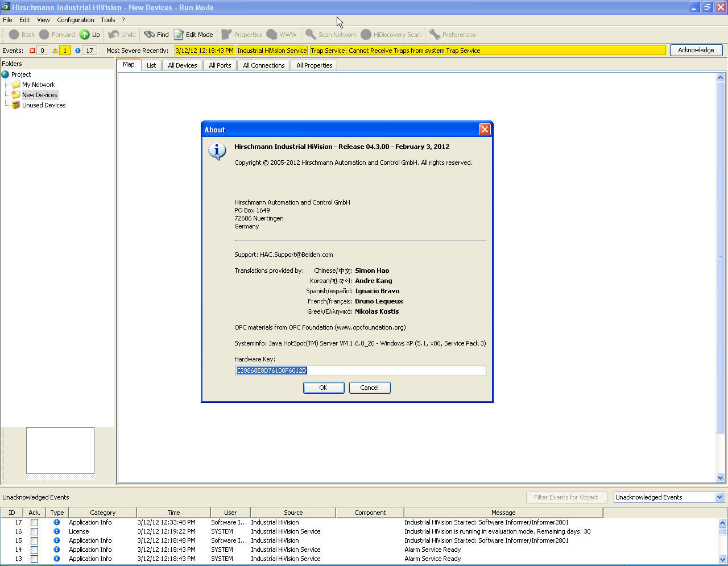Select the Map tab
Viewport: 728px width, 566px height.
point(129,65)
